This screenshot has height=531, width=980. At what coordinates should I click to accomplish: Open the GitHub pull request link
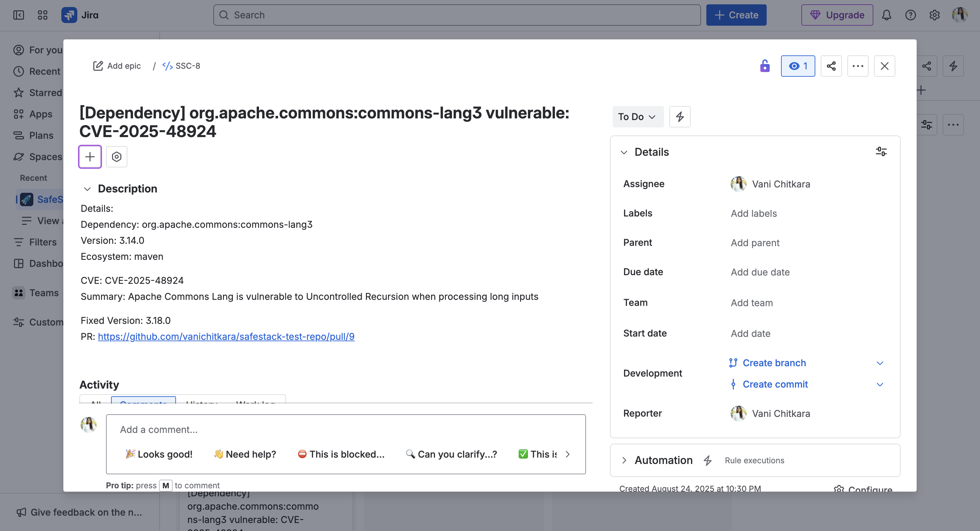click(x=226, y=336)
